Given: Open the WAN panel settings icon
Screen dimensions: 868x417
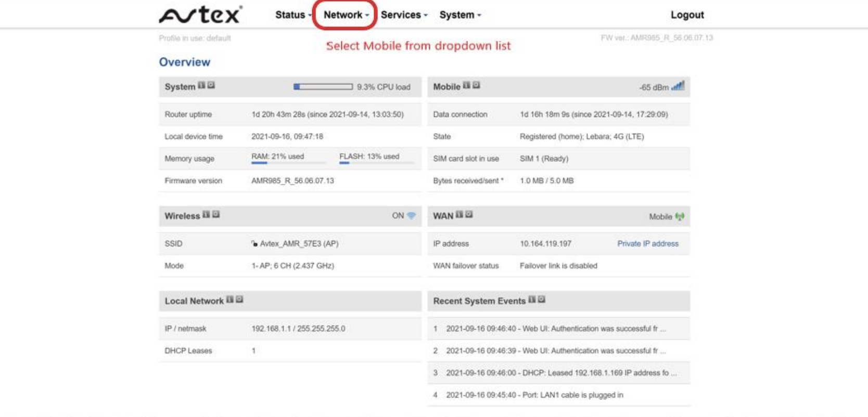Looking at the screenshot, I should (x=469, y=214).
